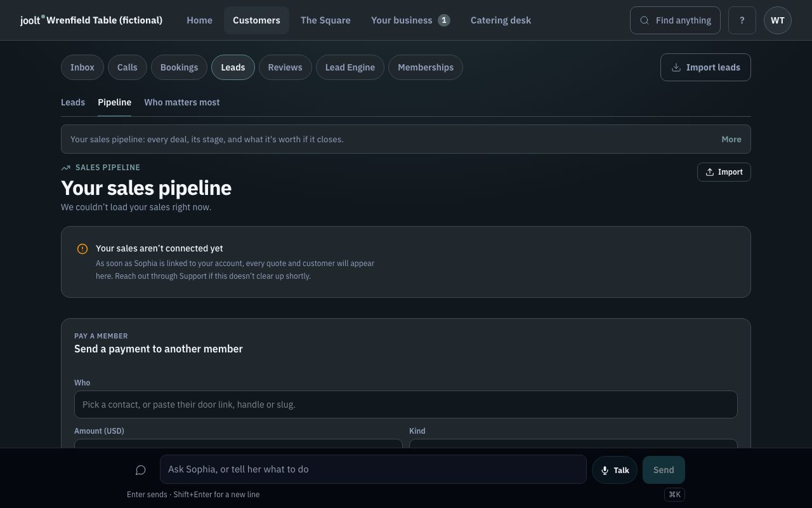Click the notification badge on Your business
The image size is (812, 508).
coord(444,20)
